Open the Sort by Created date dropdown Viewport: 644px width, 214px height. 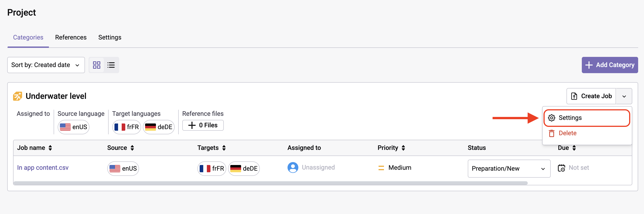(46, 65)
